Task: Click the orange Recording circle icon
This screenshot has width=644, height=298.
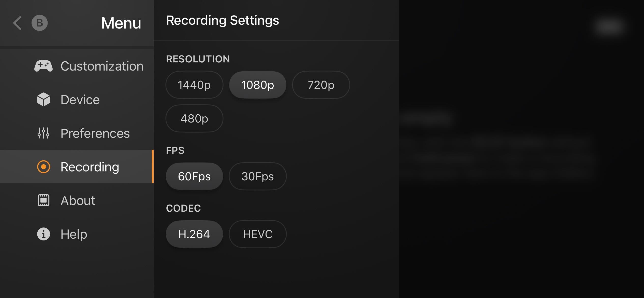Action: point(43,167)
